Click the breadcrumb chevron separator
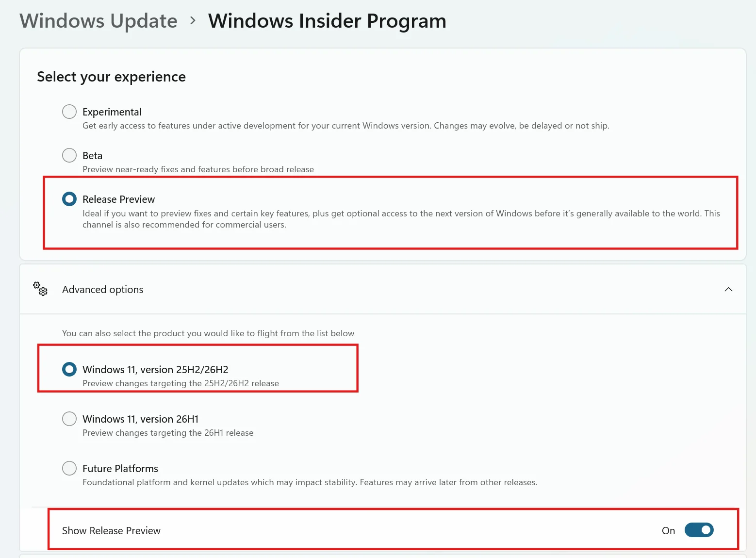 [193, 20]
